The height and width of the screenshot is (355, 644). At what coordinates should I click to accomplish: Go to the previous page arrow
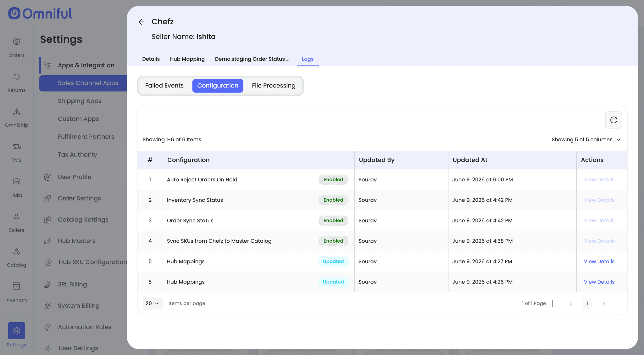(570, 304)
